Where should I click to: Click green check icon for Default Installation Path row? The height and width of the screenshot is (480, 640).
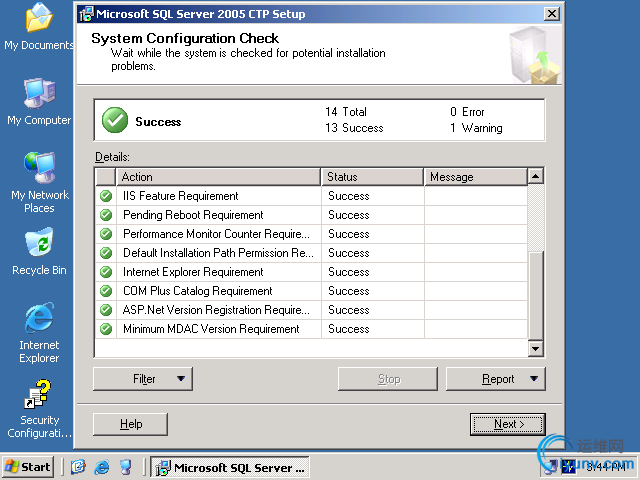coord(106,253)
